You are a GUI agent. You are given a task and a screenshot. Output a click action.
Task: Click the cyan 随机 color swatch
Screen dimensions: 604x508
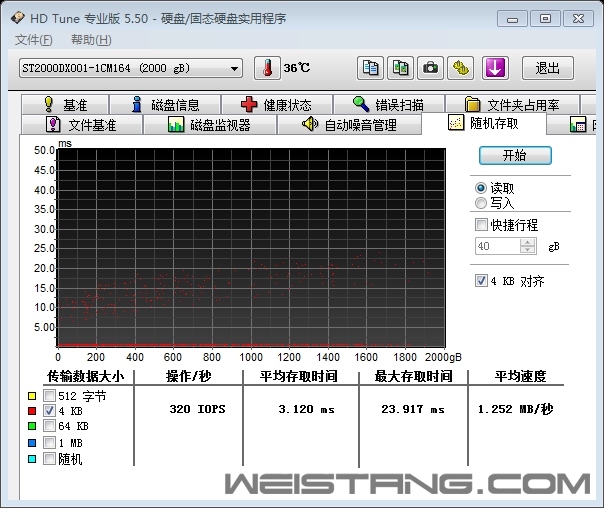(32, 459)
